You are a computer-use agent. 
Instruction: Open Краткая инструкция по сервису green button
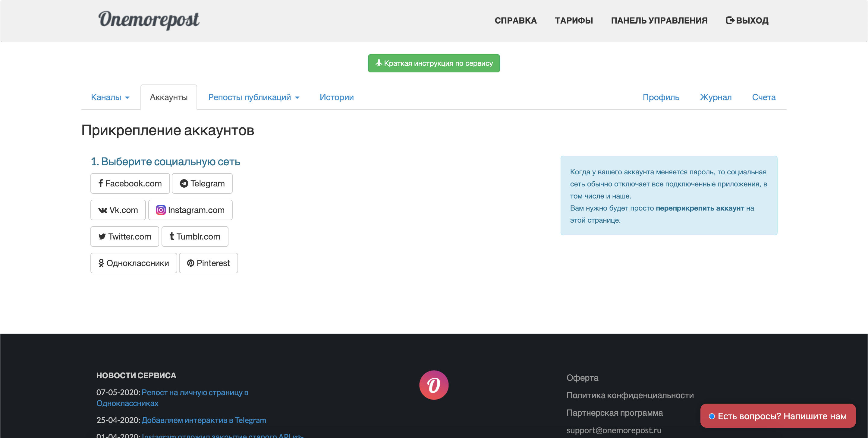[434, 63]
